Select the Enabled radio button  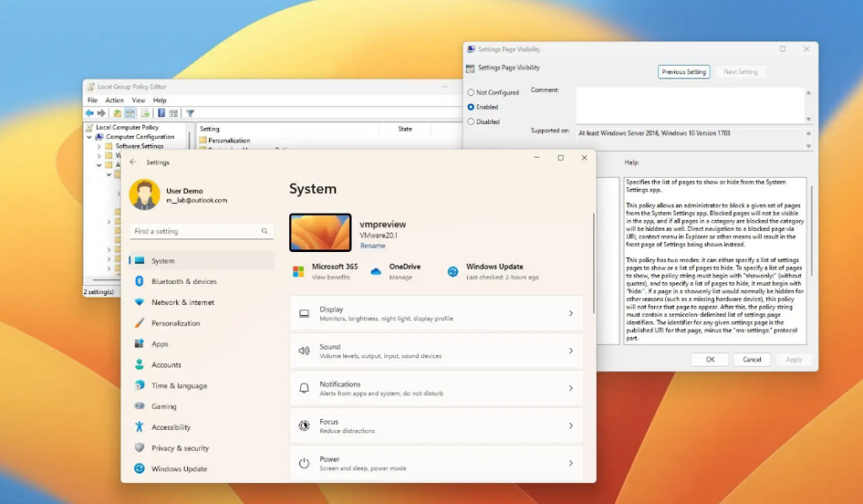(x=470, y=107)
